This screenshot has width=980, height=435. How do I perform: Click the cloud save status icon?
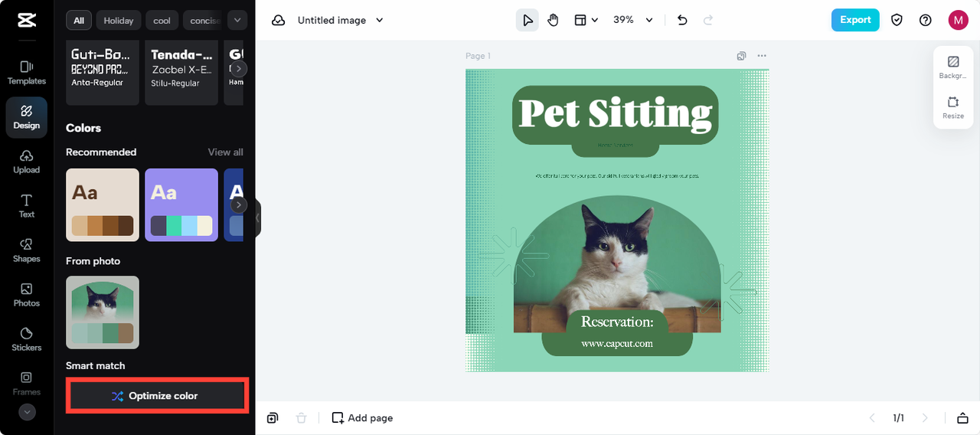[x=279, y=20]
